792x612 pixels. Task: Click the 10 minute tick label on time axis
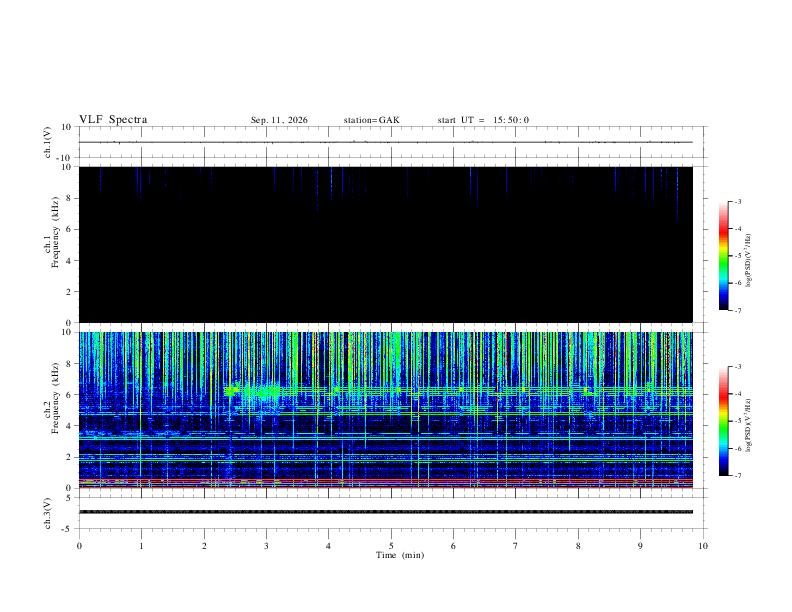703,546
